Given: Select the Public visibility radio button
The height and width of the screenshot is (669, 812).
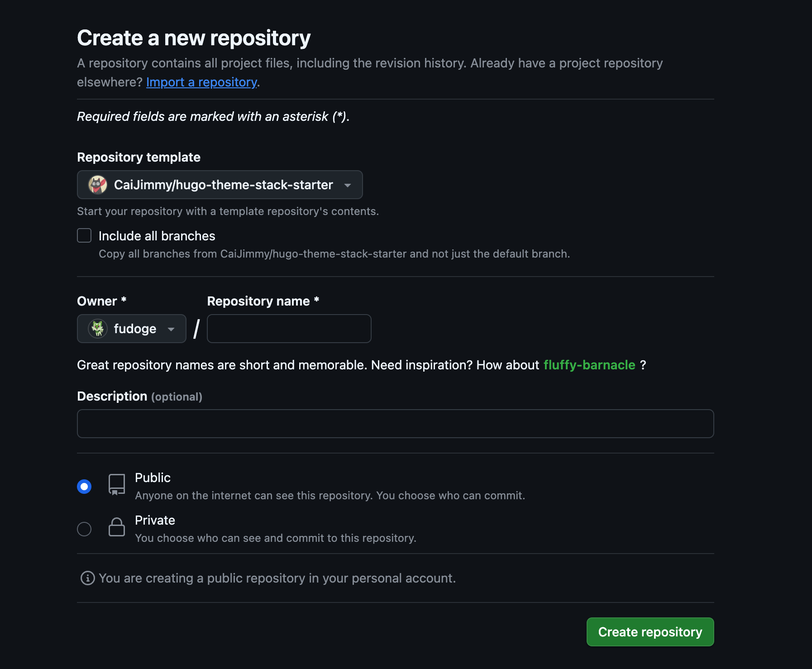Looking at the screenshot, I should [x=84, y=486].
